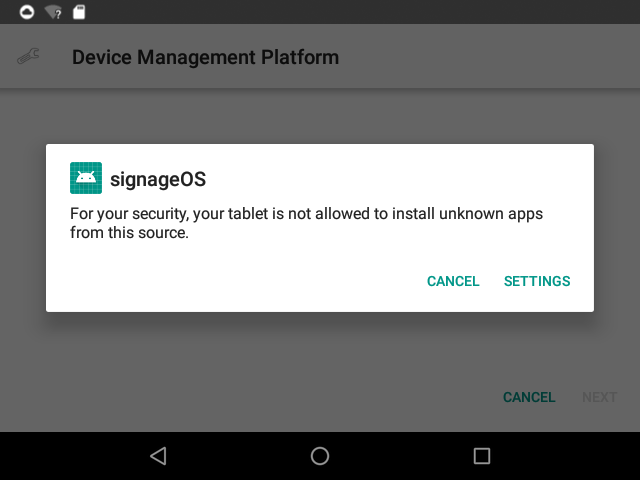Click the Device Management Platform title

[x=205, y=57]
